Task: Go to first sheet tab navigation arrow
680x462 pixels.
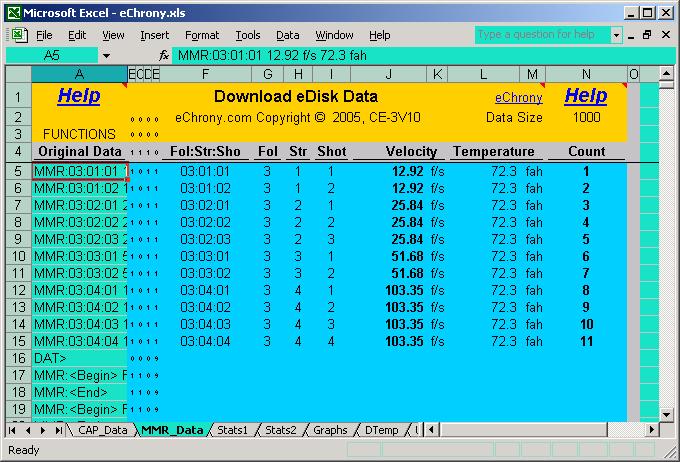Action: 12,430
